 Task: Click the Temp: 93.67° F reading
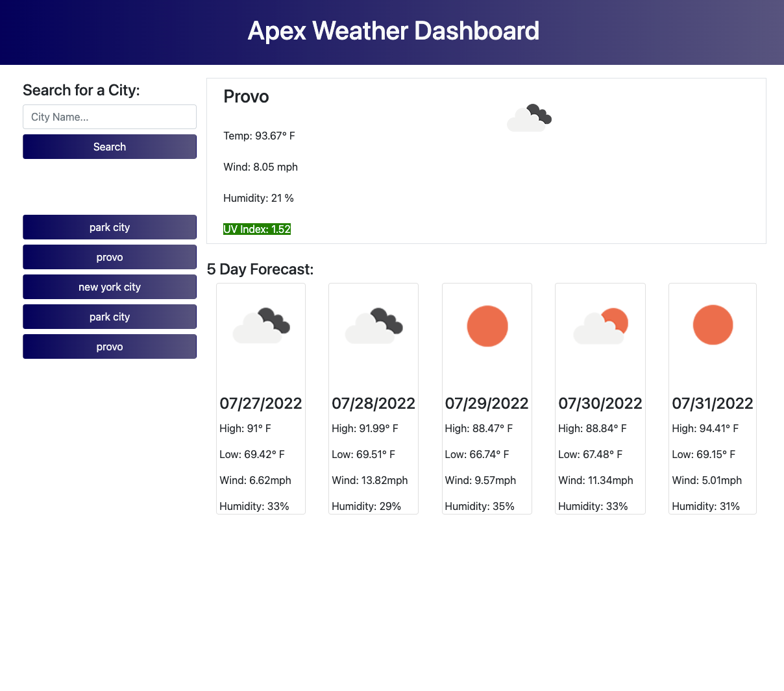click(260, 136)
